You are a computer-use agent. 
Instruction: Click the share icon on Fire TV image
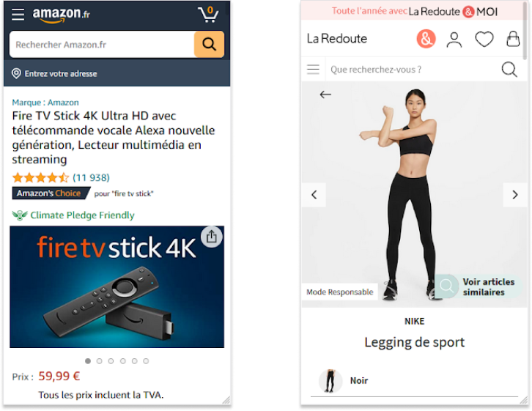[x=211, y=237]
